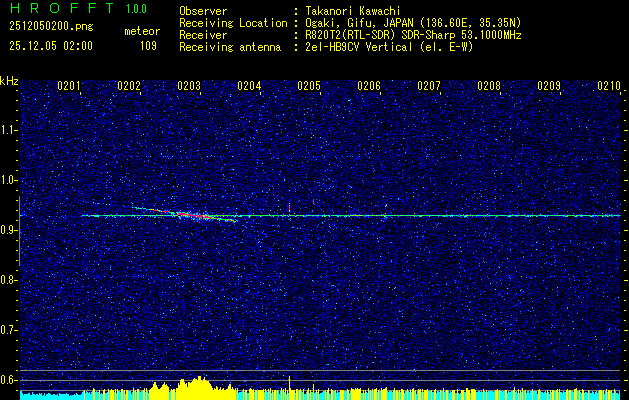Click time marker 0204
The image size is (629, 400).
point(249,85)
